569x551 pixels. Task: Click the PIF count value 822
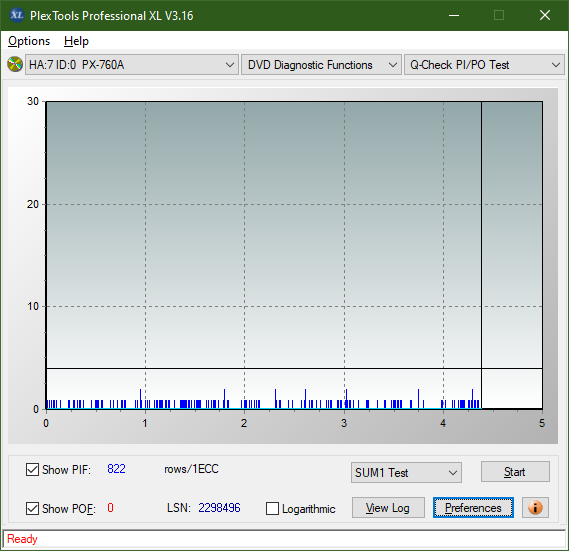[116, 469]
